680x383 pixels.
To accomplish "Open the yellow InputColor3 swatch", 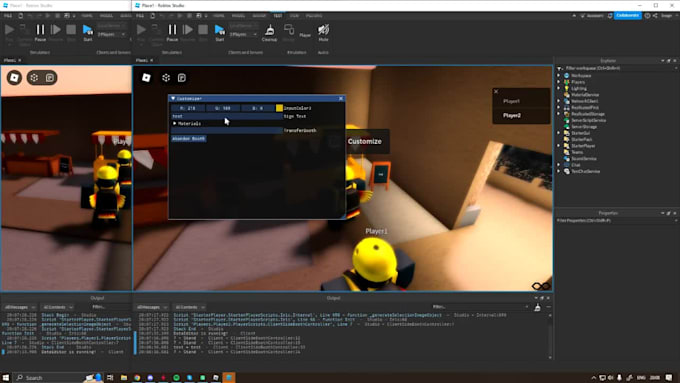I will (279, 108).
